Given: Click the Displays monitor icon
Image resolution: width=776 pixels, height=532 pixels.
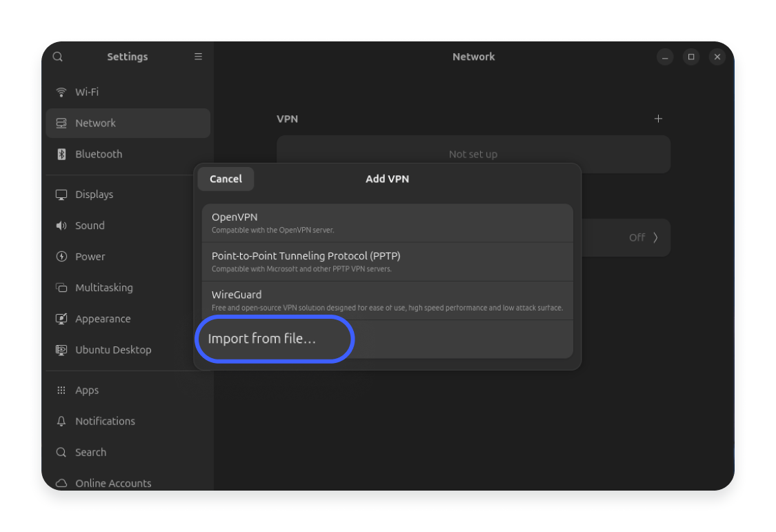Looking at the screenshot, I should 61,194.
